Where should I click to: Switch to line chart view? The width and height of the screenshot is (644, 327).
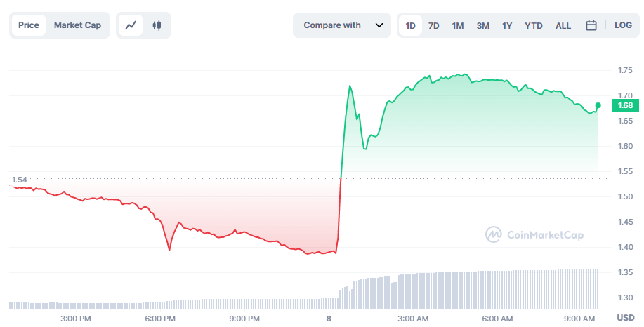[131, 25]
